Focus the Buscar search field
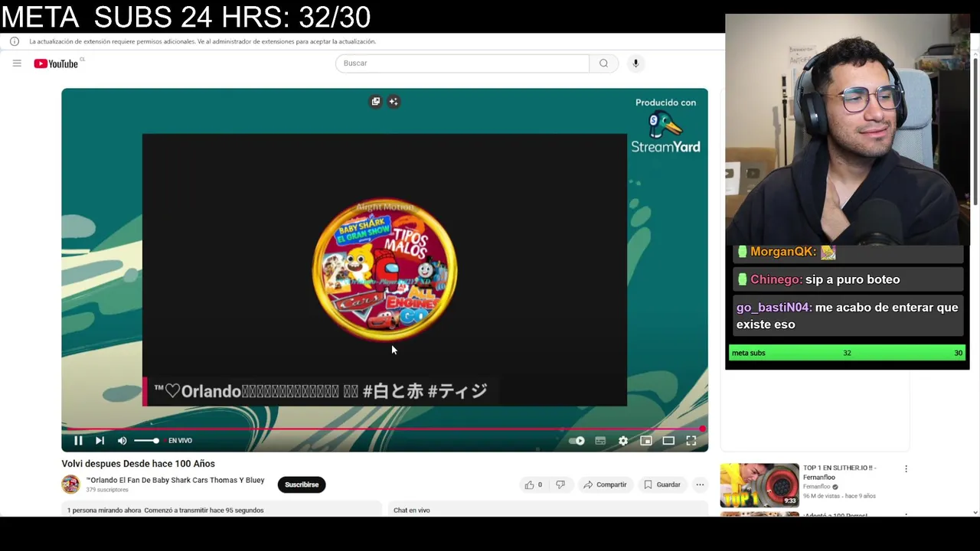Image resolution: width=980 pixels, height=551 pixels. pyautogui.click(x=462, y=64)
